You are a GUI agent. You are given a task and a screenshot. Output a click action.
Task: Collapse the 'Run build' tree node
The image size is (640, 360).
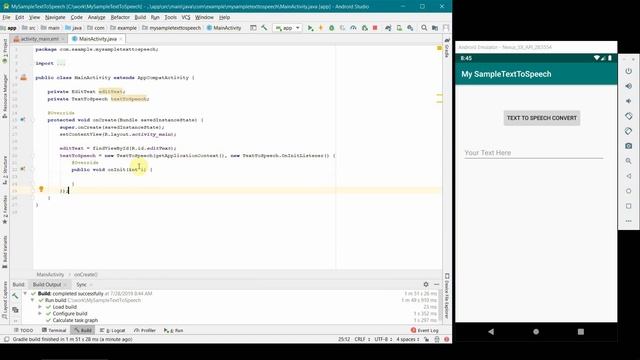point(33,300)
